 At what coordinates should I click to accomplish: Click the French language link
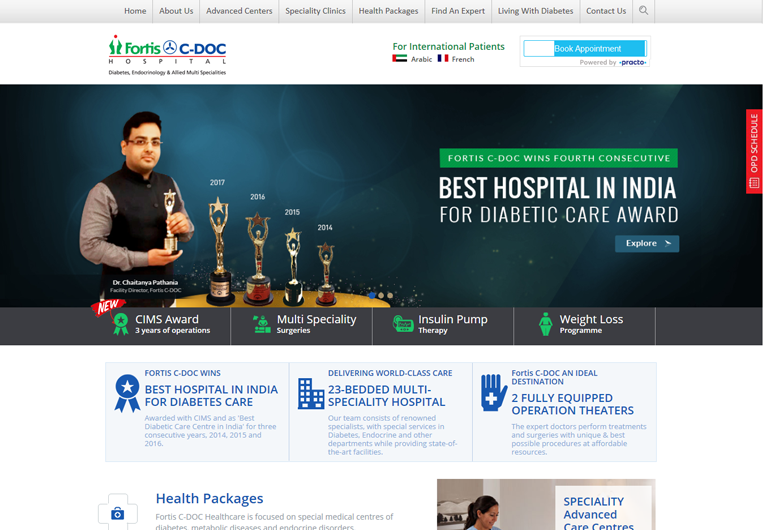pos(463,59)
